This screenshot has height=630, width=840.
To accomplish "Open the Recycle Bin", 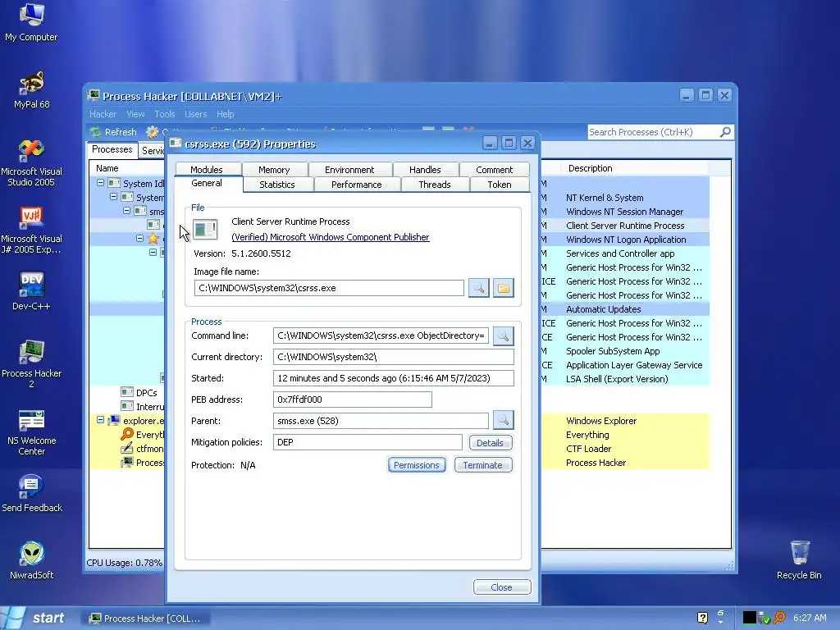I will (x=799, y=560).
